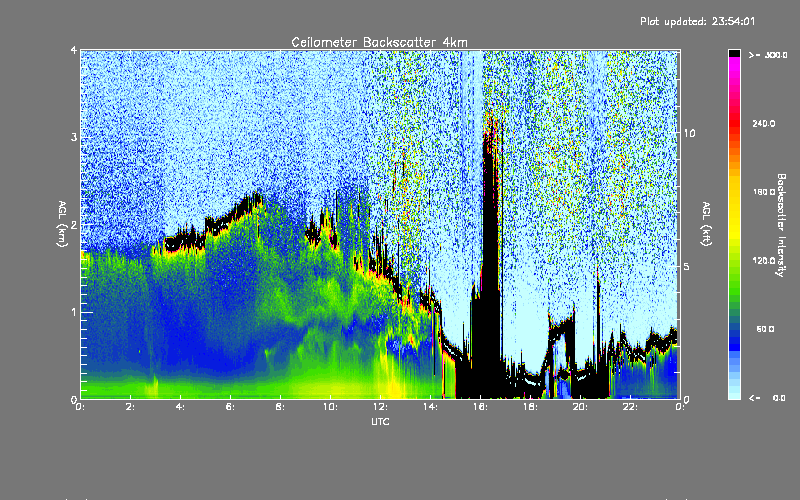Click the '>= 300.0' colorbar maximum label

tap(768, 55)
